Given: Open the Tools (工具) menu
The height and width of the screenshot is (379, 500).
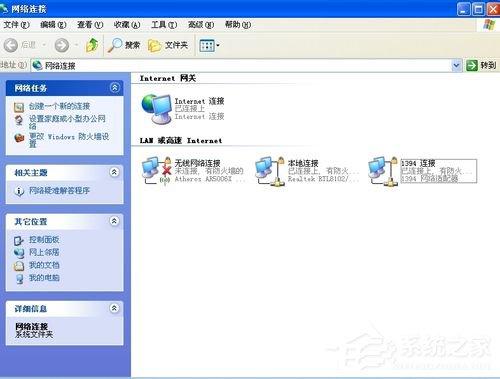Looking at the screenshot, I should tap(164, 24).
